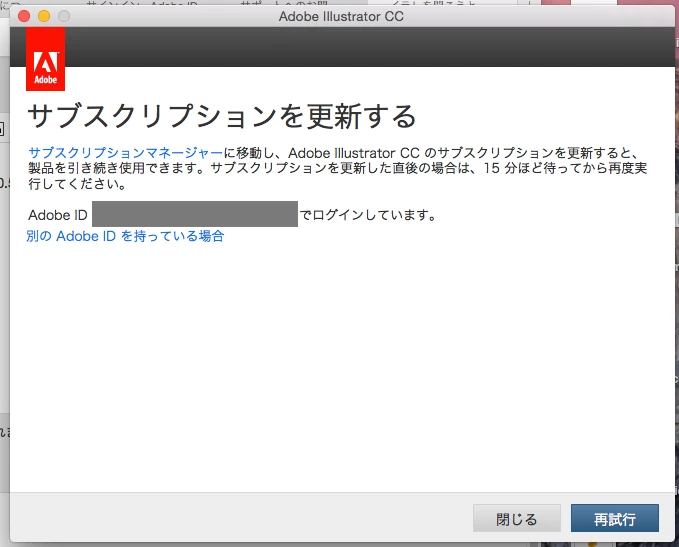Click the grayed-out Adobe ID field
This screenshot has height=547, width=679.
tap(195, 214)
